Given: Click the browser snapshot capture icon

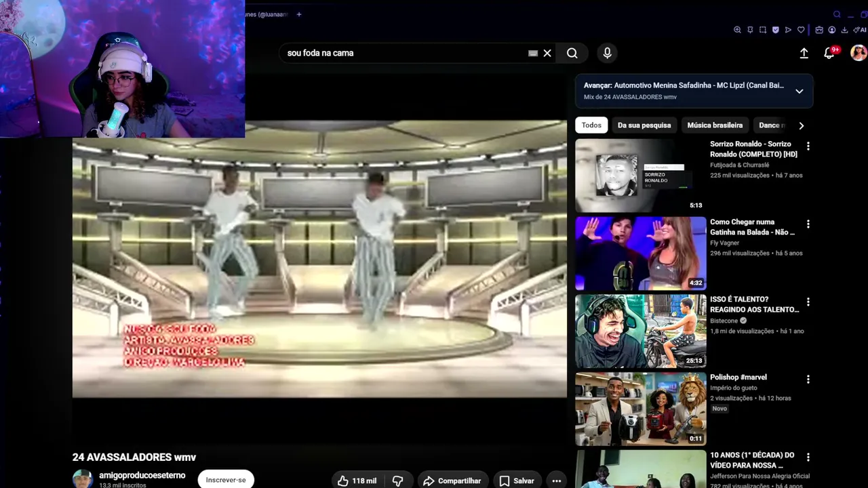Looking at the screenshot, I should (x=763, y=30).
